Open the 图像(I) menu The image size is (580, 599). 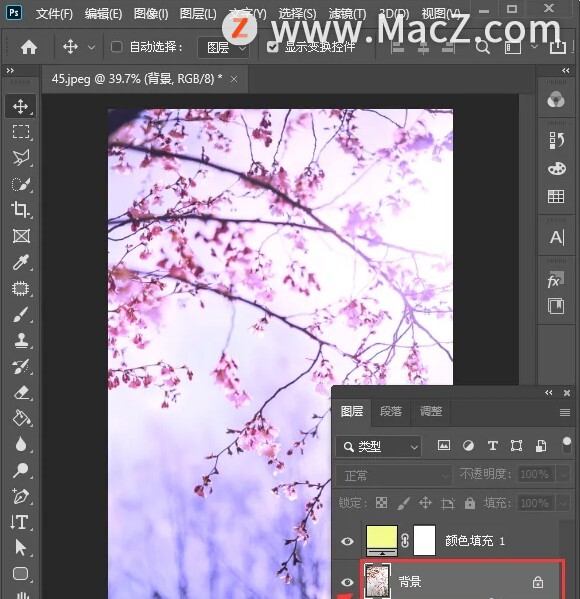click(x=151, y=14)
